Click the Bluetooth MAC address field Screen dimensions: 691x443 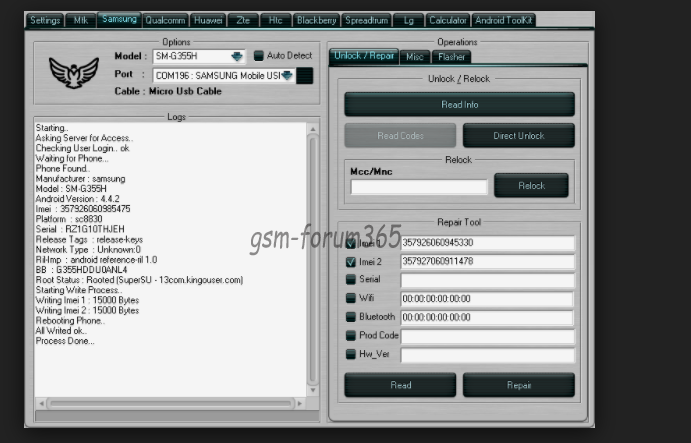coord(487,317)
